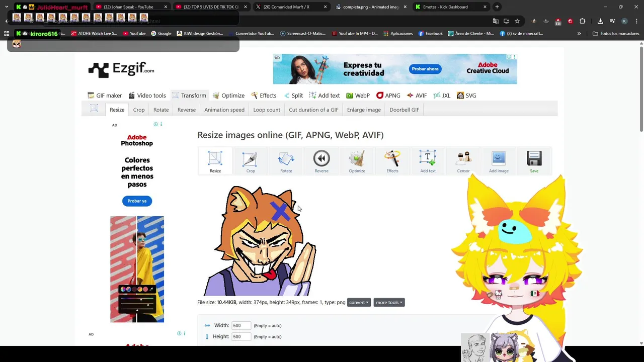This screenshot has height=362, width=644.
Task: Switch to the Crop submenu tab
Action: point(139,110)
